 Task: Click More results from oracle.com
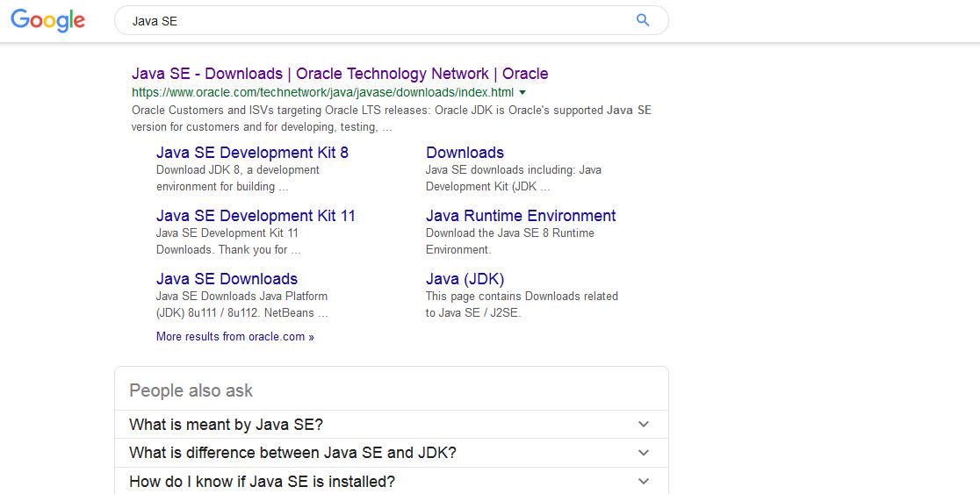pyautogui.click(x=234, y=336)
